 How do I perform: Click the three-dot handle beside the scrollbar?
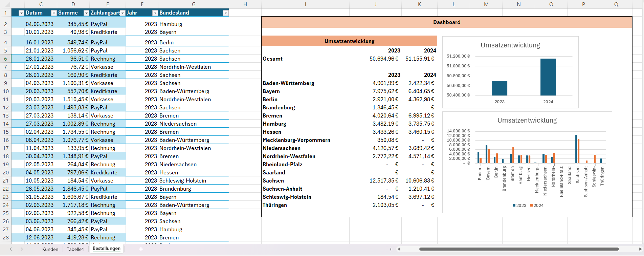tap(391, 249)
